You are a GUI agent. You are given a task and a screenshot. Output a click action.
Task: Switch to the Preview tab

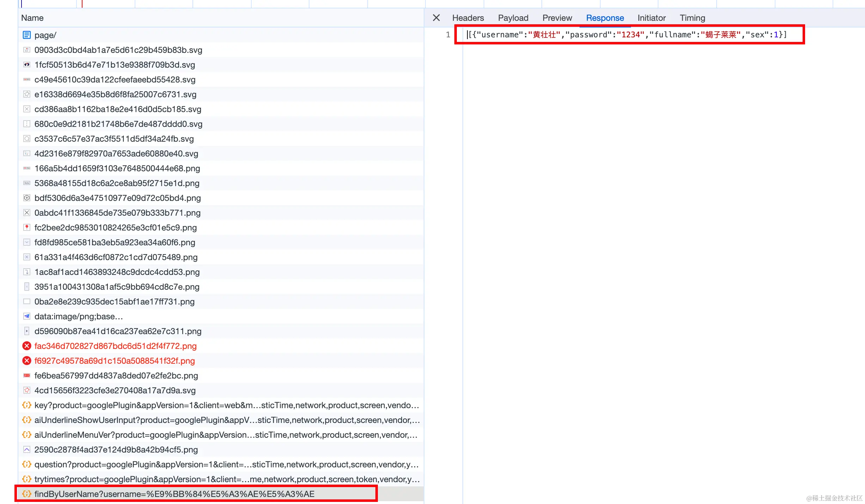pos(557,18)
